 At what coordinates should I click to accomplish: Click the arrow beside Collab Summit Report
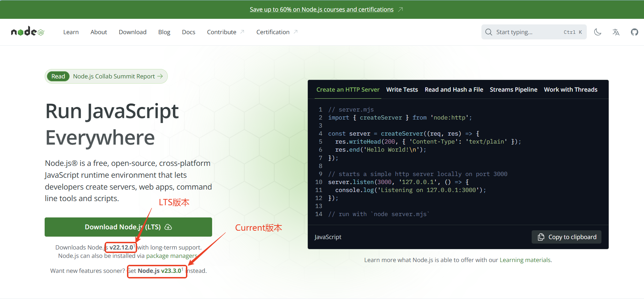click(x=160, y=76)
